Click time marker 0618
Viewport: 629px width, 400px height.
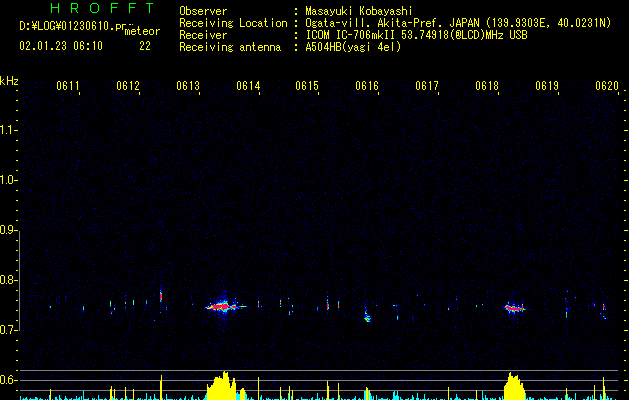(487, 86)
